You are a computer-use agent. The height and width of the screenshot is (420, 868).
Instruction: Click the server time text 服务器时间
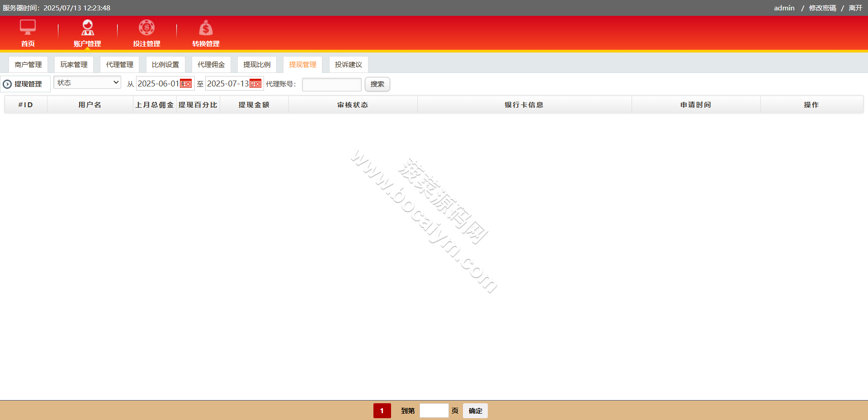pos(57,8)
